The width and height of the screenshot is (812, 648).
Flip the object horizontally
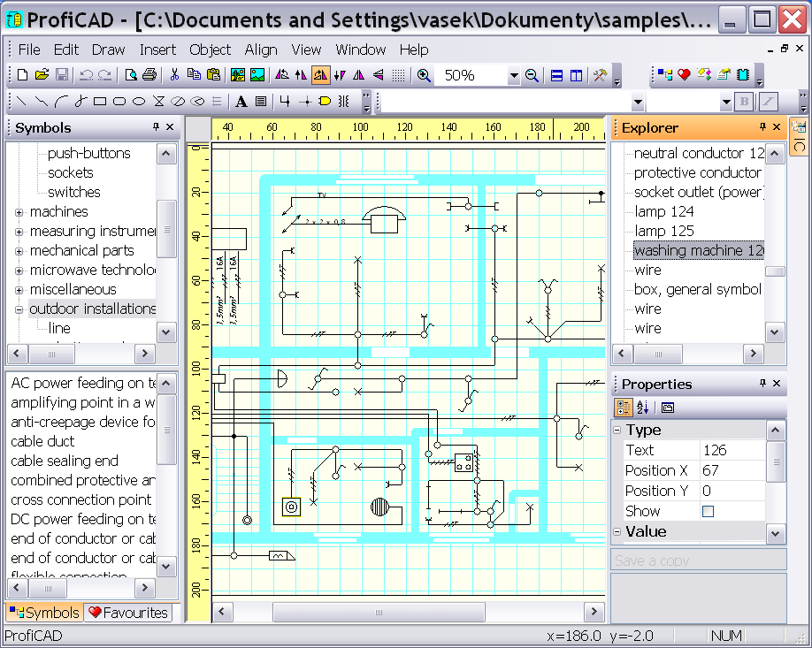(x=357, y=76)
